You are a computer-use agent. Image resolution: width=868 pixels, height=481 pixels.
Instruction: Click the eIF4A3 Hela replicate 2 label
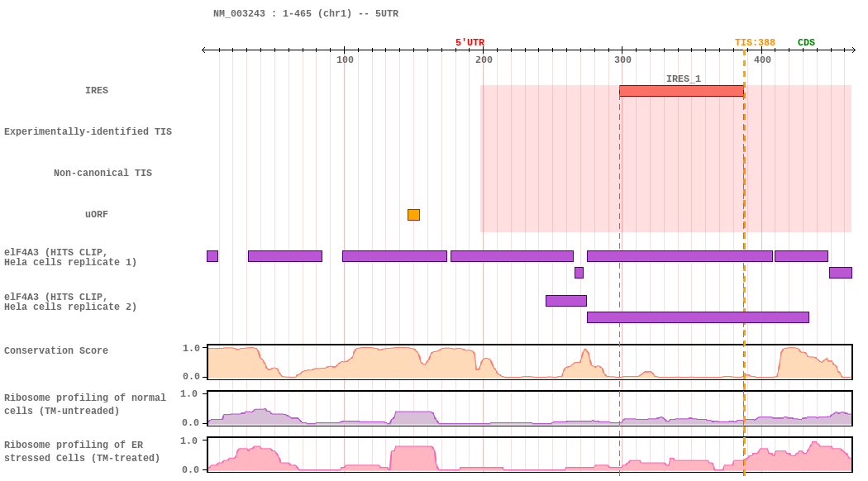tap(70, 302)
